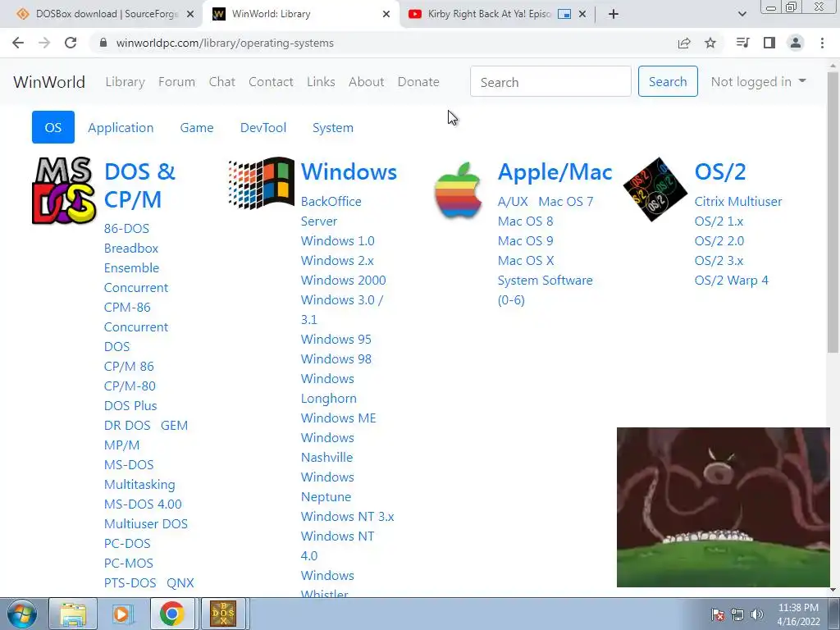Image resolution: width=840 pixels, height=630 pixels.
Task: Open the share page icon in address bar
Action: coord(684,43)
